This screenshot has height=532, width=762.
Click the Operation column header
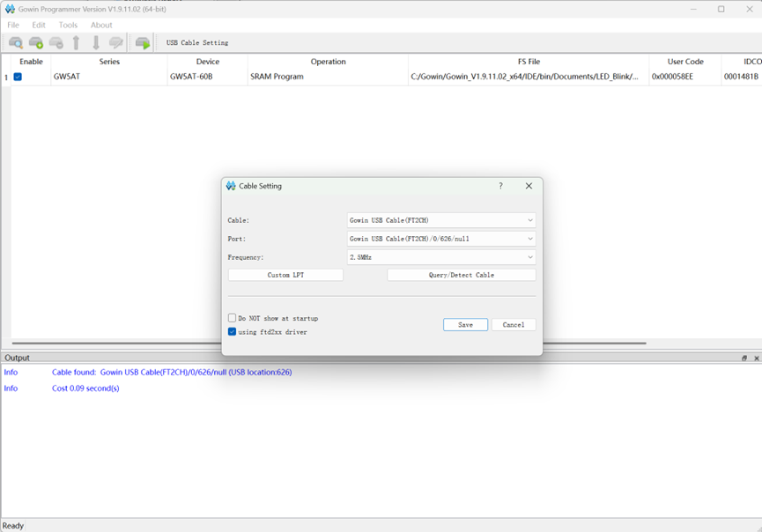tap(328, 62)
